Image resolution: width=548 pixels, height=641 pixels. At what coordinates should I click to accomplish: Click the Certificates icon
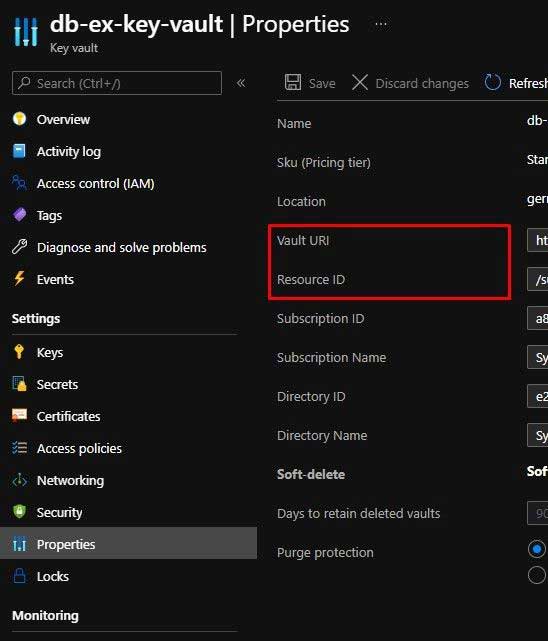[x=19, y=415]
